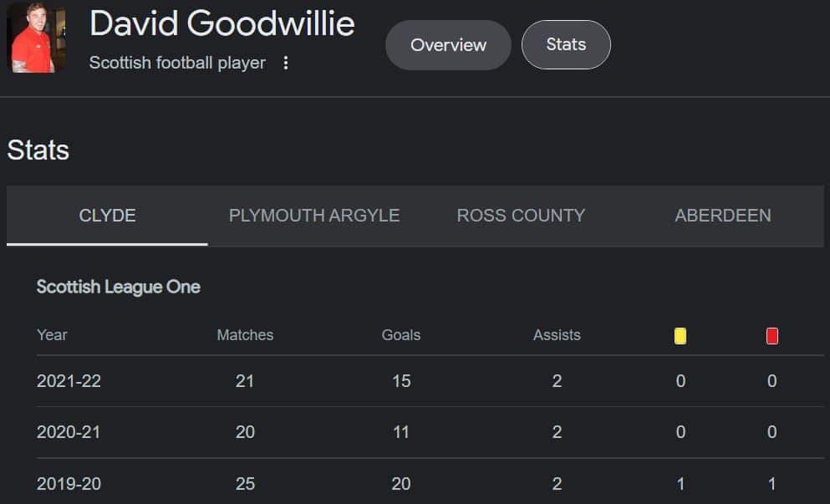Select the Stats button

coord(566,44)
